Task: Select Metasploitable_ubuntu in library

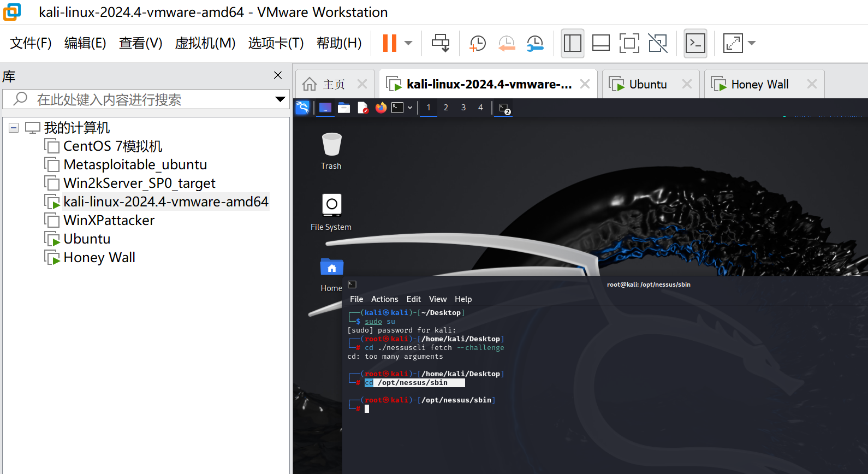Action: (x=135, y=165)
